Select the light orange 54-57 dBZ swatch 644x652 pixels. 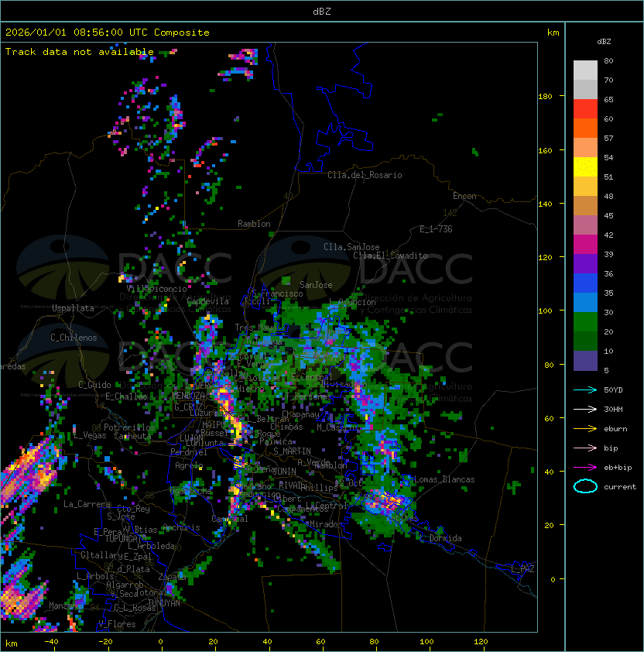(585, 148)
